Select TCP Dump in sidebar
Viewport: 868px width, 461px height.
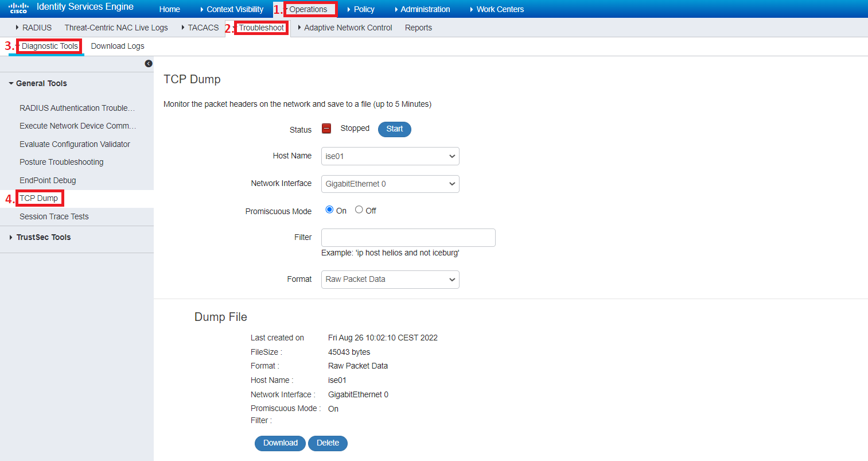(39, 198)
